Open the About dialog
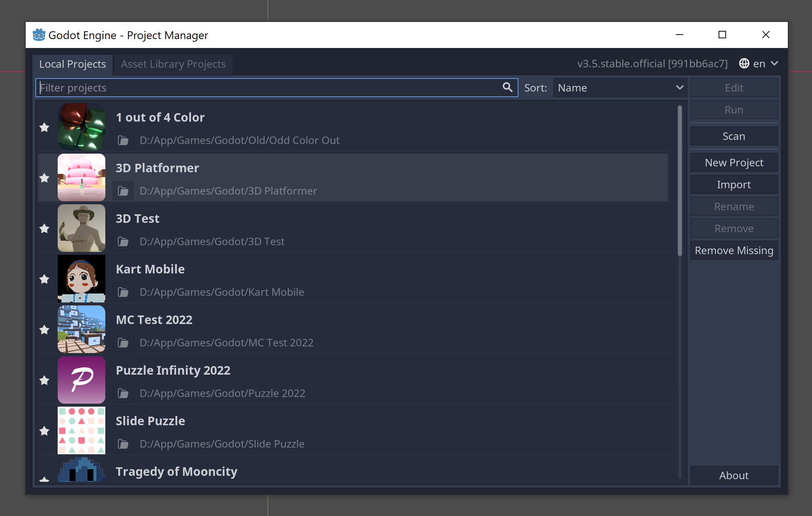This screenshot has height=516, width=812. click(x=734, y=475)
